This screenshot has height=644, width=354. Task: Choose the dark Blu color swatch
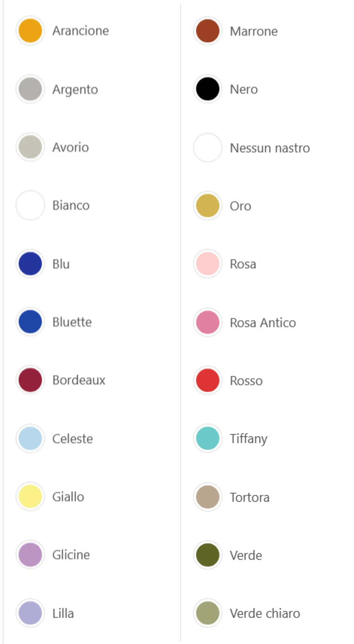click(30, 264)
